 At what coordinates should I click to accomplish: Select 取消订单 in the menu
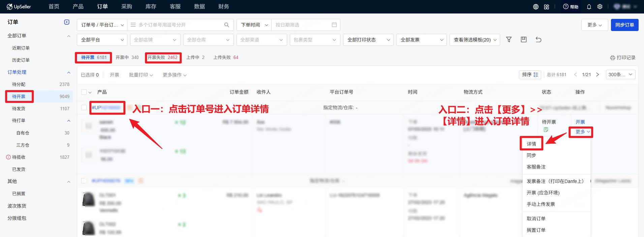tap(536, 219)
